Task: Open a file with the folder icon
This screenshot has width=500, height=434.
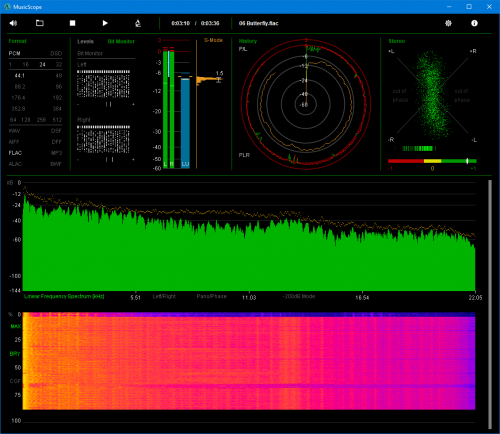Action: coord(40,23)
